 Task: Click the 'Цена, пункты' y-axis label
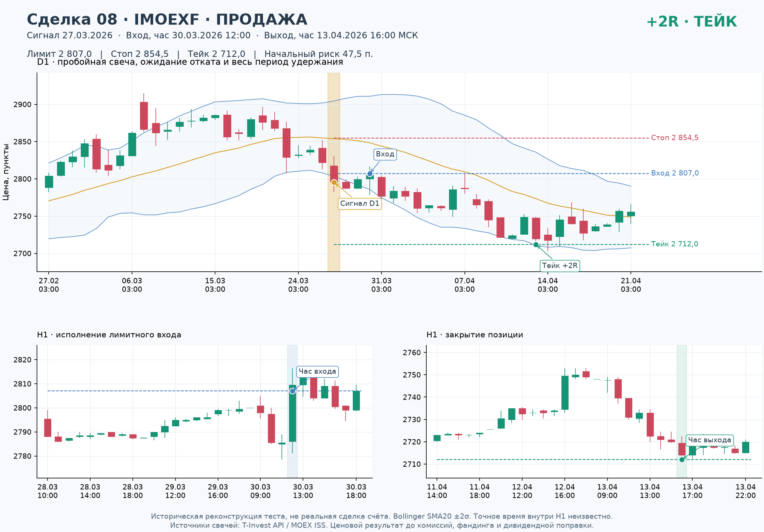pyautogui.click(x=6, y=172)
